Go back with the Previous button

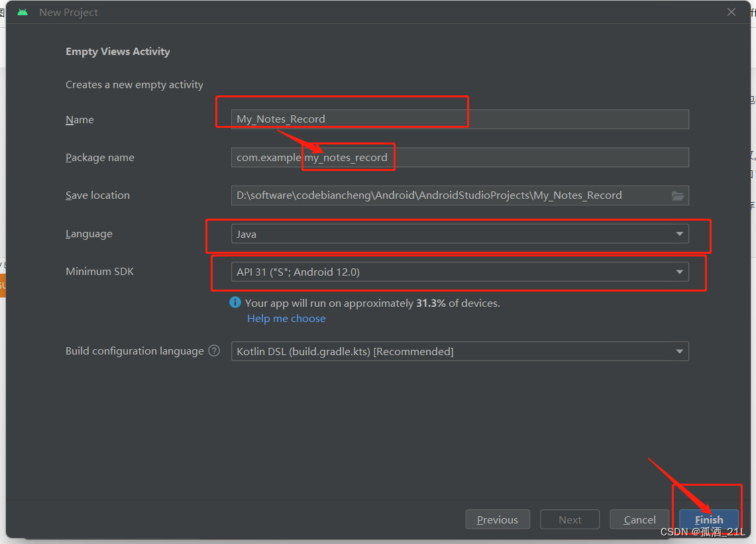point(498,519)
